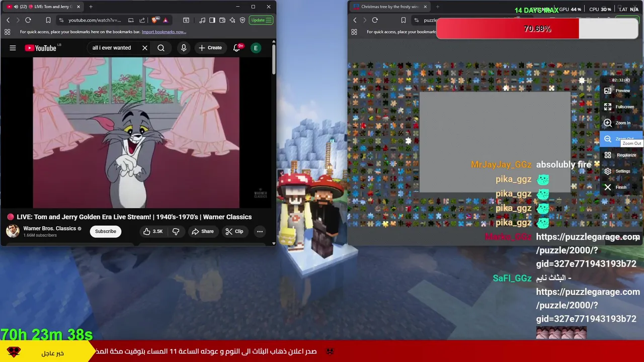Image resolution: width=644 pixels, height=362 pixels.
Task: Bookmark the YouTube page
Action: tap(48, 20)
